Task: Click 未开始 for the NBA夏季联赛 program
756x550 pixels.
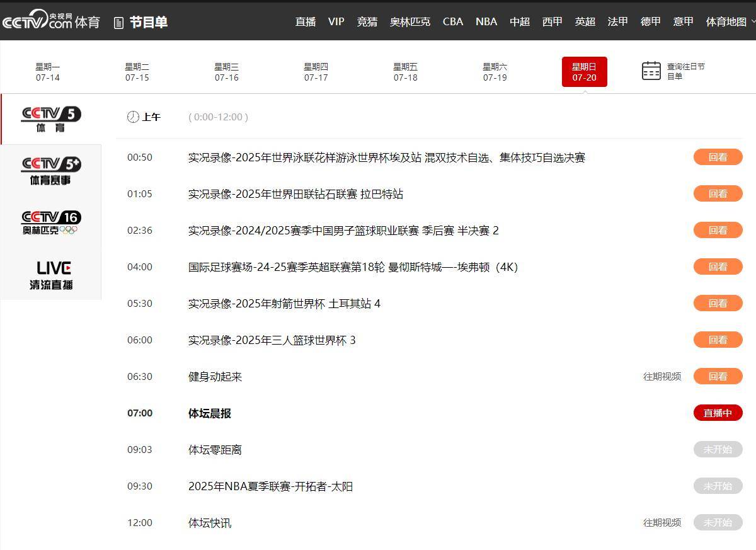Action: point(718,486)
